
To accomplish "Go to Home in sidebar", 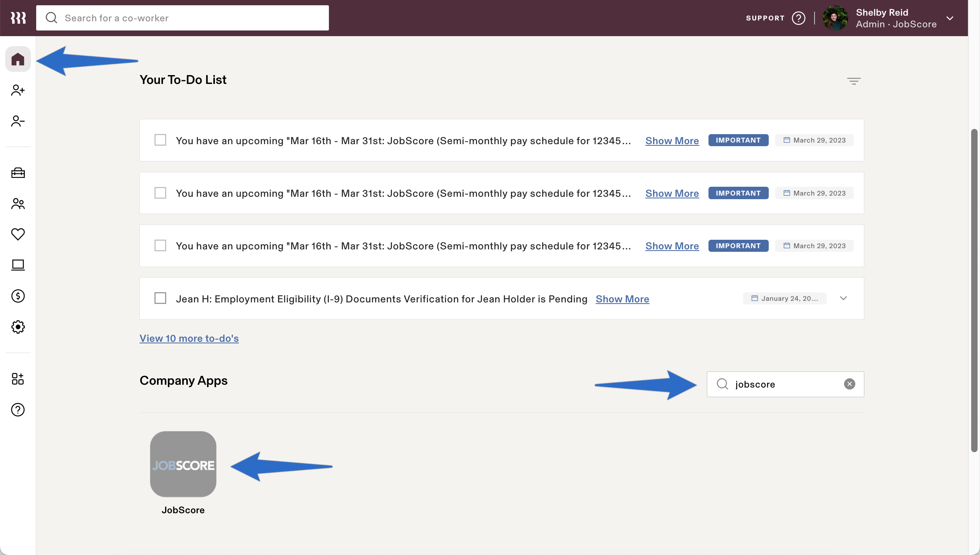I will (x=18, y=59).
